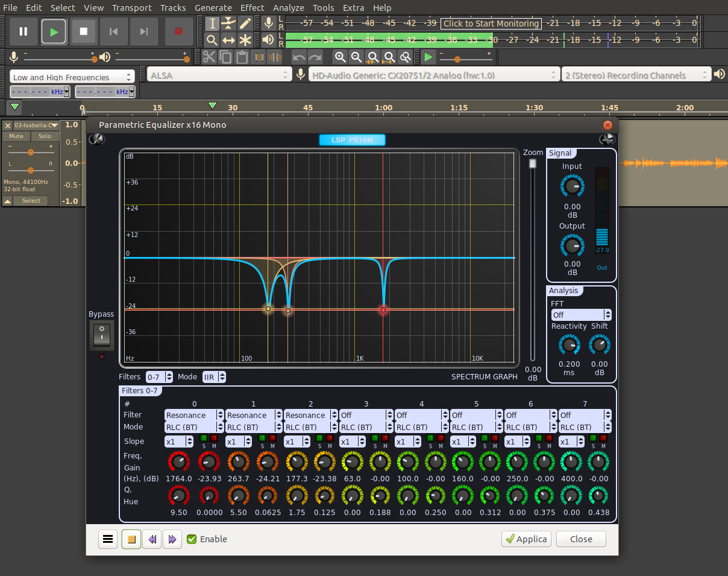Click Fit selection to width icon

[x=373, y=57]
